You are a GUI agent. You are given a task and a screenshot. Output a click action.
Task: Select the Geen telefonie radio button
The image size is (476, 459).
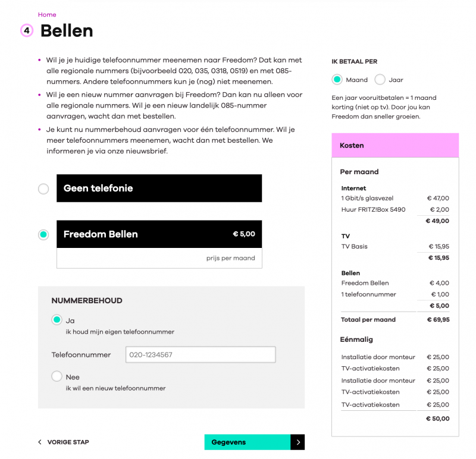43,188
